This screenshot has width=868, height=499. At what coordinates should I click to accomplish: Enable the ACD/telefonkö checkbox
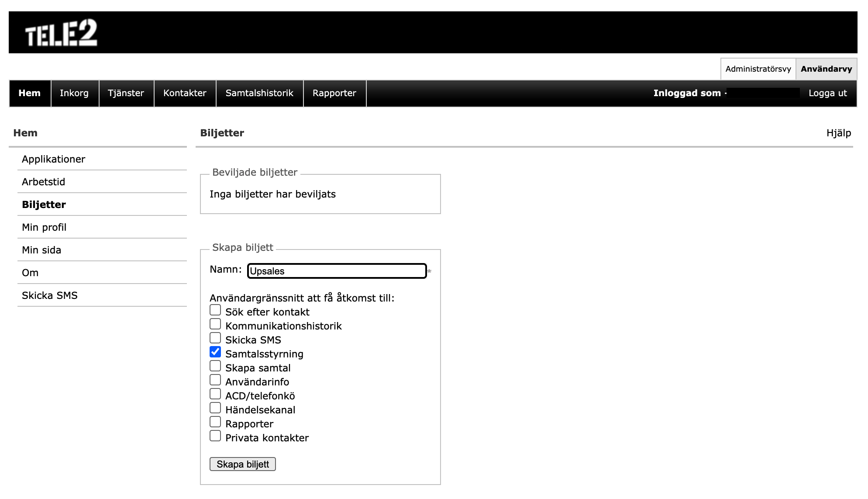pos(215,394)
